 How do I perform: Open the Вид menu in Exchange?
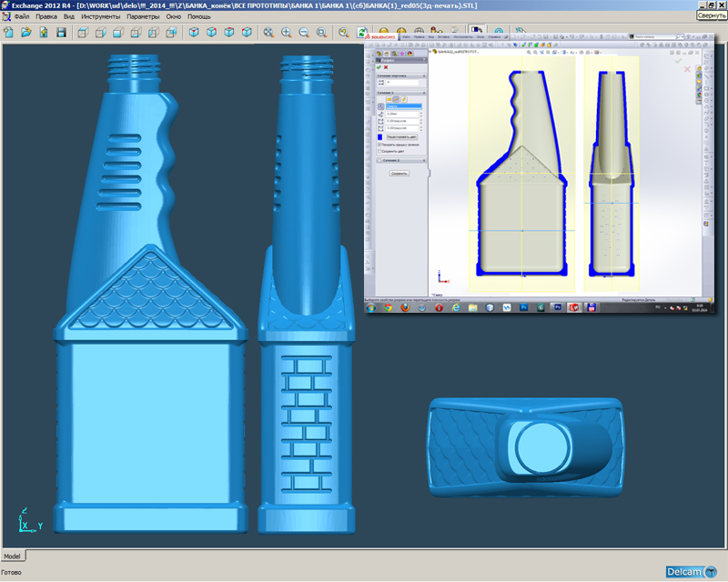click(x=69, y=16)
